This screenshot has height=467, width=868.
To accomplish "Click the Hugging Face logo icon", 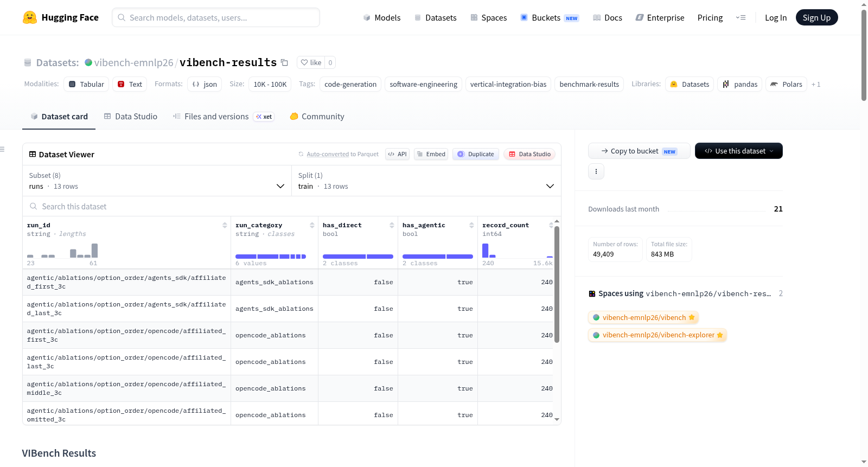I will [30, 17].
